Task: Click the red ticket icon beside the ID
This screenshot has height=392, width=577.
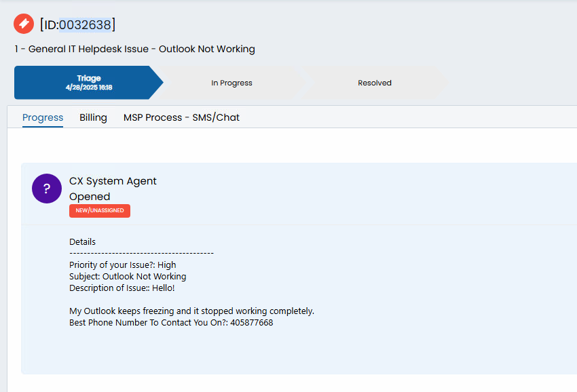Action: 24,24
